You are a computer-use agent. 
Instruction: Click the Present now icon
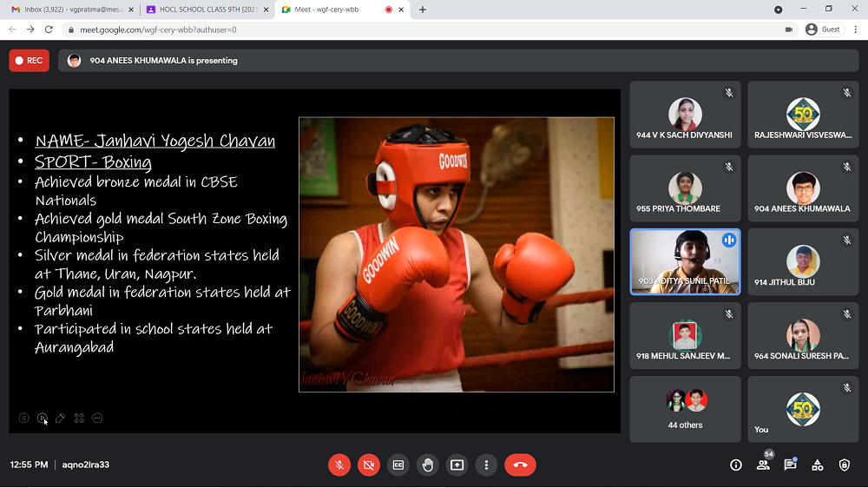tap(457, 465)
